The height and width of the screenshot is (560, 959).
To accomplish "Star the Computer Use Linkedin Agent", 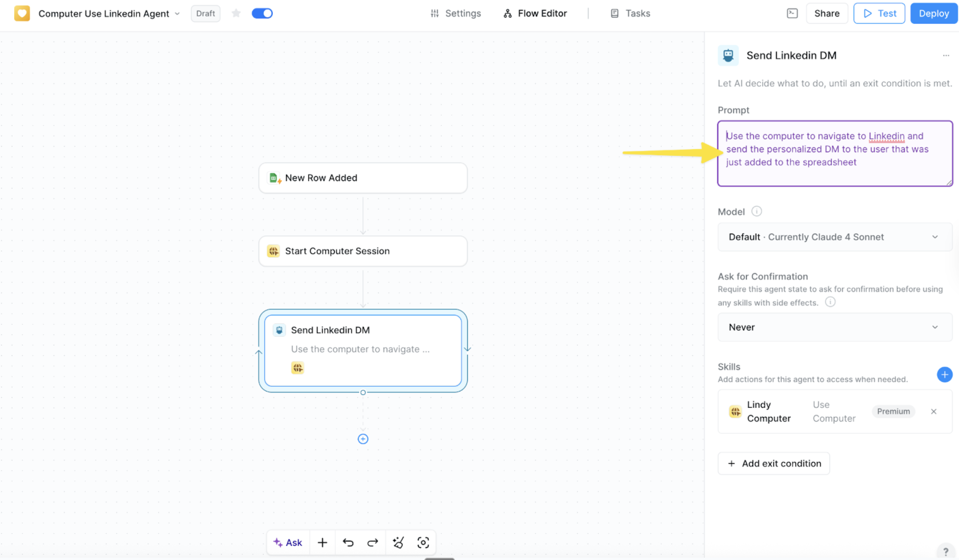I will (236, 13).
